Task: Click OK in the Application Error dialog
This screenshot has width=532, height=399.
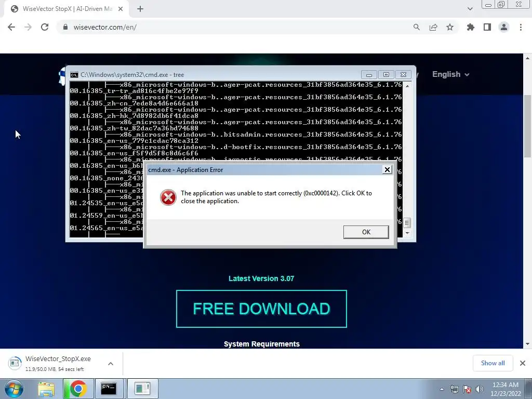Action: (x=366, y=232)
